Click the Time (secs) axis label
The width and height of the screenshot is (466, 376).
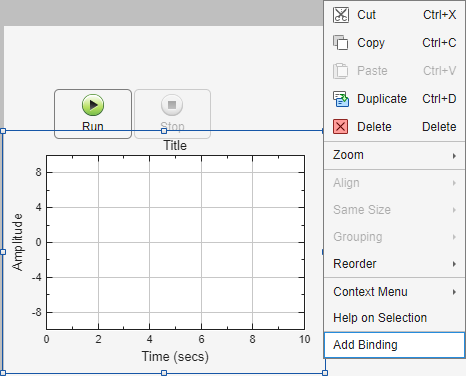pos(175,357)
